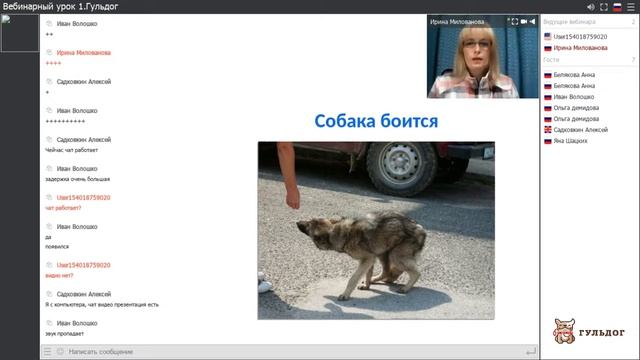The width and height of the screenshot is (640, 360).
Task: Select Садковкин Алексей name above 'Чейчас чат работает'
Action: pyautogui.click(x=84, y=140)
